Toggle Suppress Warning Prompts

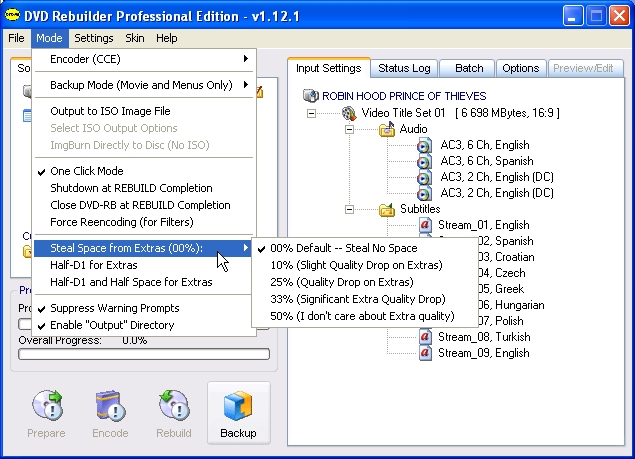coord(144,308)
